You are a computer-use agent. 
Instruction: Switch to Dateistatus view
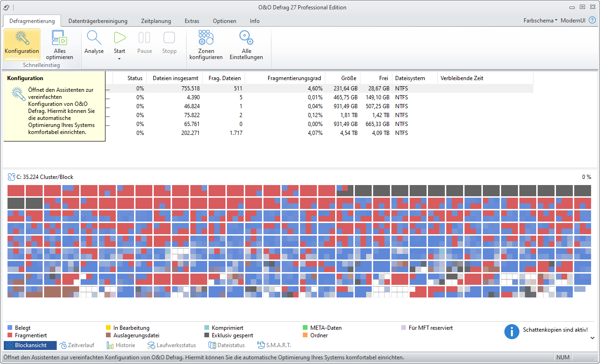(226, 345)
